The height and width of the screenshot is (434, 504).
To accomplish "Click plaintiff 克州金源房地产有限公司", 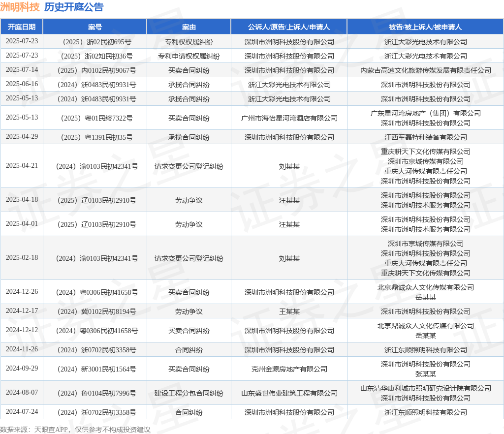I will [289, 369].
